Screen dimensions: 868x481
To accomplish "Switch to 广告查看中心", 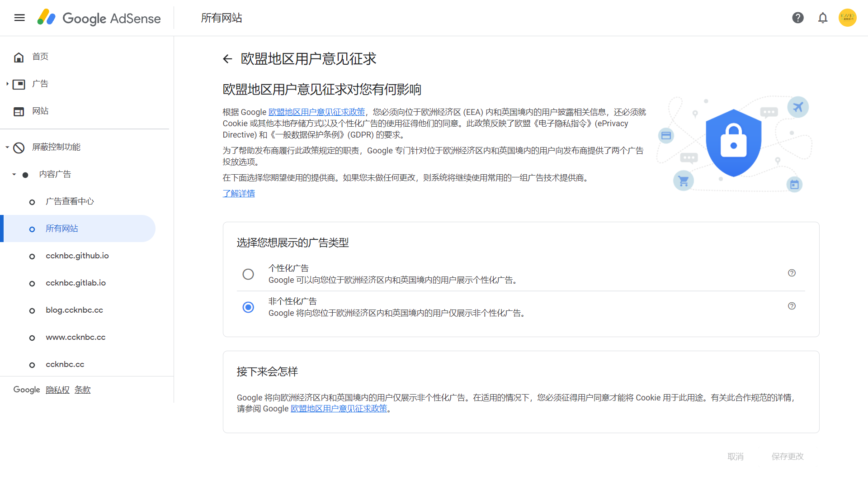I will coord(70,201).
